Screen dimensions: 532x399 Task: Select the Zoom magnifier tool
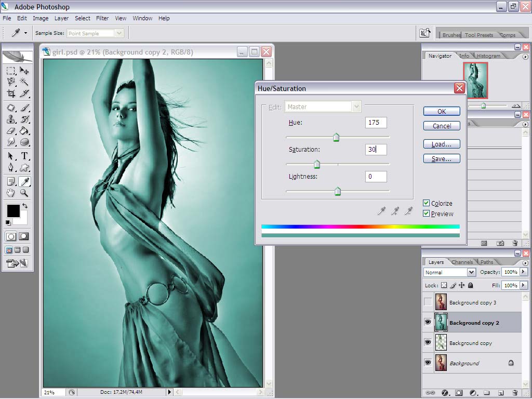tap(24, 193)
